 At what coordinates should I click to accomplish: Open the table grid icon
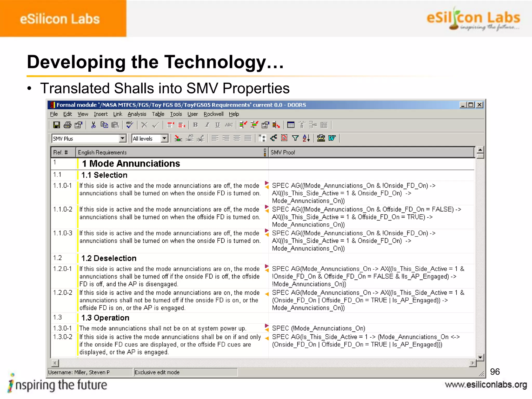click(291, 125)
